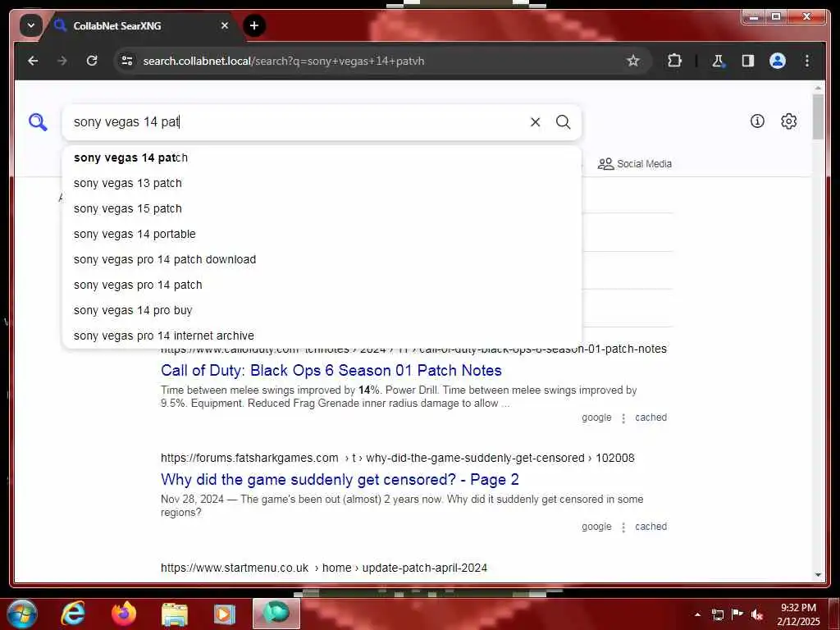Choose suggestion 'sony vegas 14 pro buy'
The width and height of the screenshot is (840, 630).
point(322,310)
